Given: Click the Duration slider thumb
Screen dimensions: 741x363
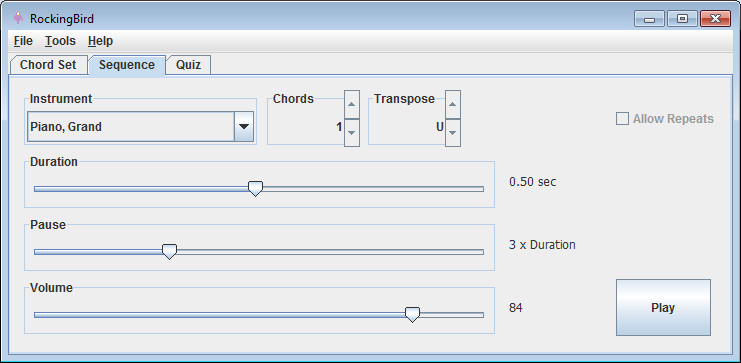Looking at the screenshot, I should click(x=255, y=189).
